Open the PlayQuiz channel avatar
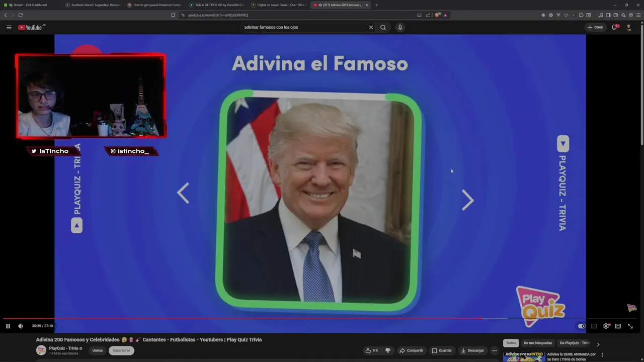Screen dimensions: 644x362 [41, 350]
